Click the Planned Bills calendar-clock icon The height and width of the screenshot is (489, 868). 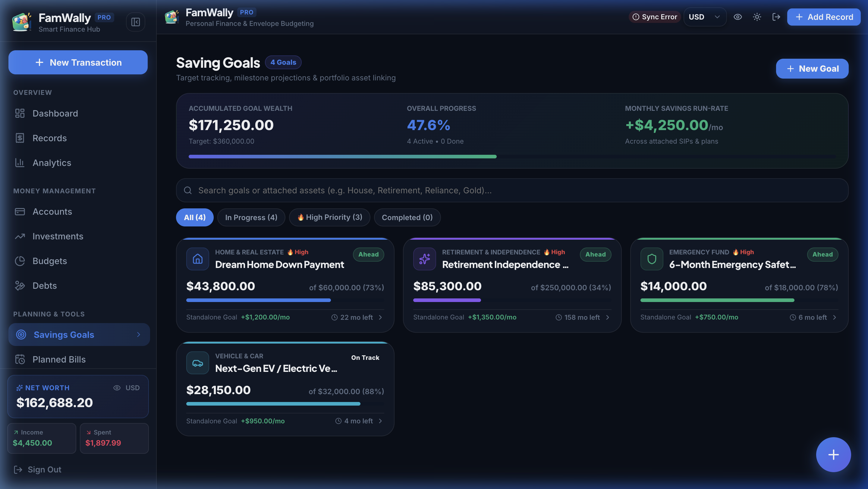(20, 360)
